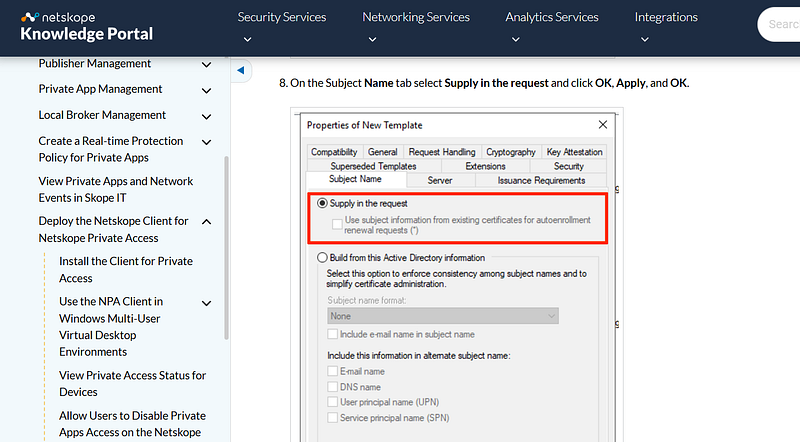Expand the Networking Services menu chevron
Screen dimensions: 800x442
pyautogui.click(x=372, y=39)
